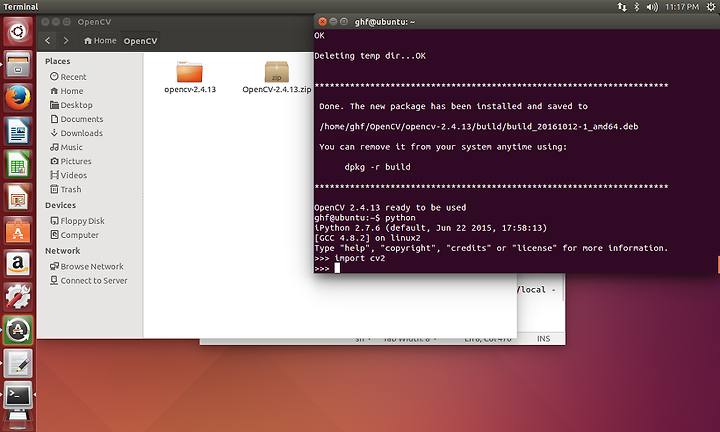Open LibreOffice Calc from the launcher
Viewport: 720px width, 432px height.
point(18,164)
